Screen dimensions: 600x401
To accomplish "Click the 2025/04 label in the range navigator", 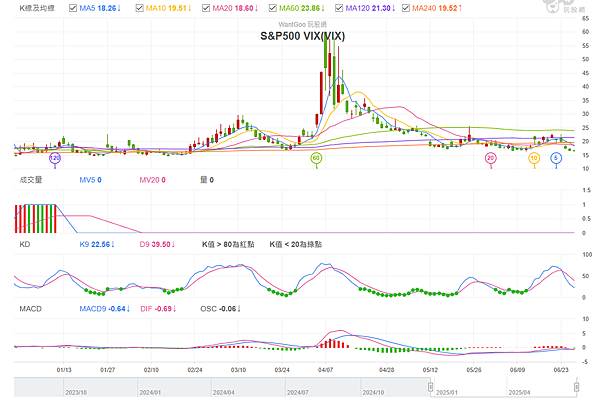I will [x=519, y=393].
